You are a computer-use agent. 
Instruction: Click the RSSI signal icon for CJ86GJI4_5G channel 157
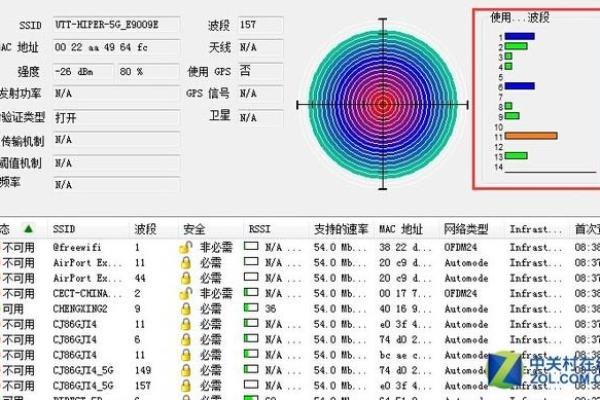click(251, 384)
